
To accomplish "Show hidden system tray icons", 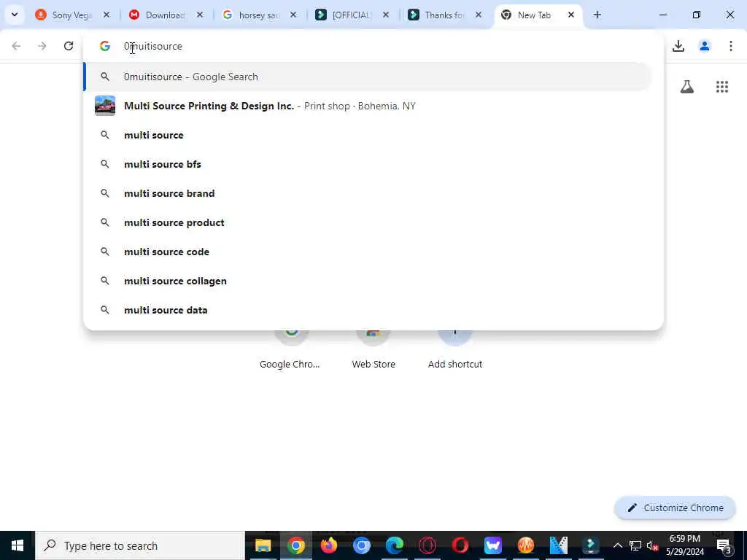I will (x=617, y=545).
